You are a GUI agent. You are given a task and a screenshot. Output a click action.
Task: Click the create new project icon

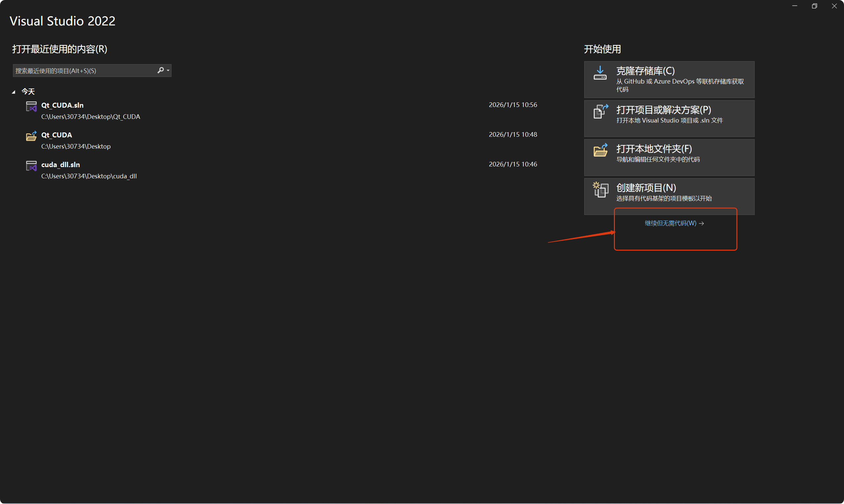(600, 190)
